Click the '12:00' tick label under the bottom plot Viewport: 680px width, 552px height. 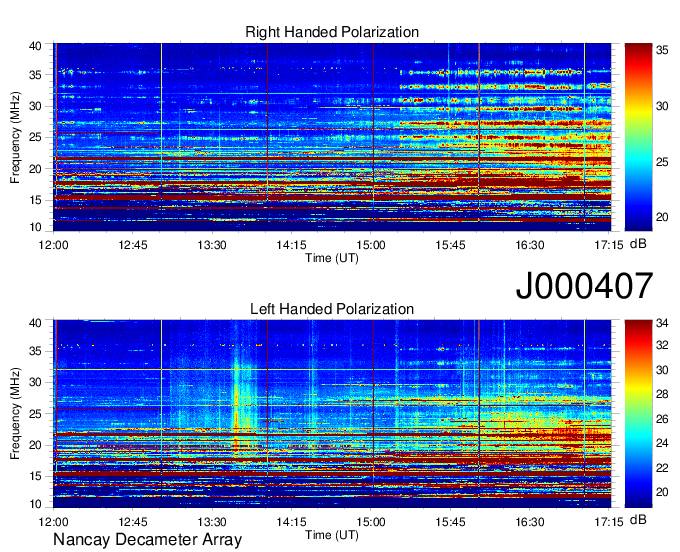pos(53,522)
